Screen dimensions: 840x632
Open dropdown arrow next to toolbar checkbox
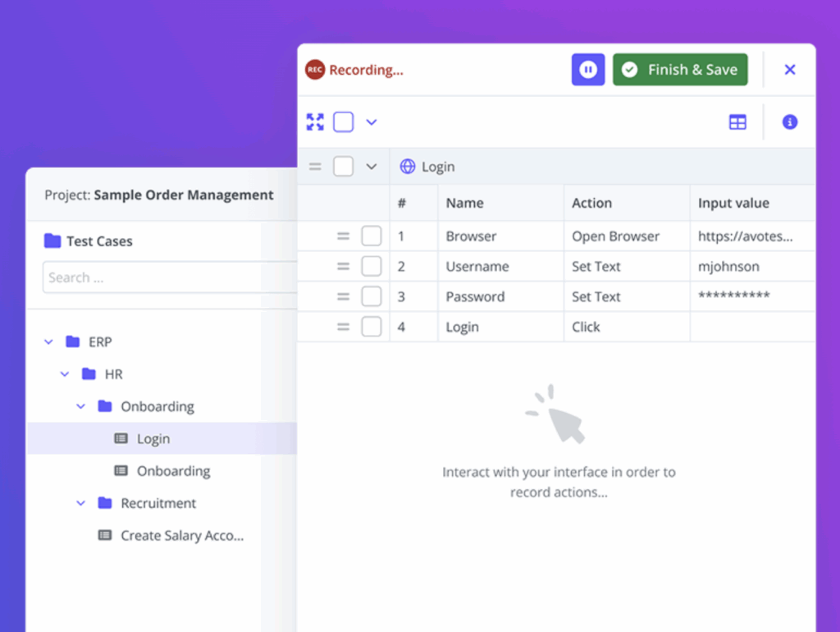click(371, 122)
